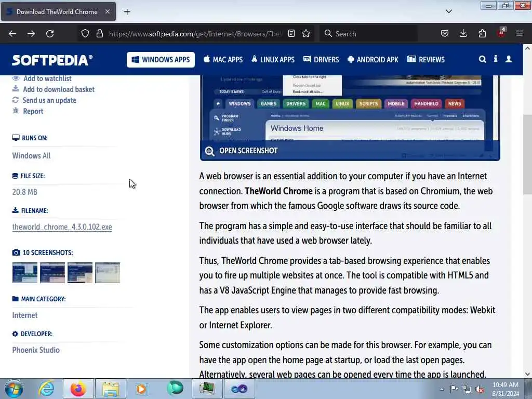Screen dimensions: 532x399
Task: Click the network tray icon
Action: coord(467,390)
